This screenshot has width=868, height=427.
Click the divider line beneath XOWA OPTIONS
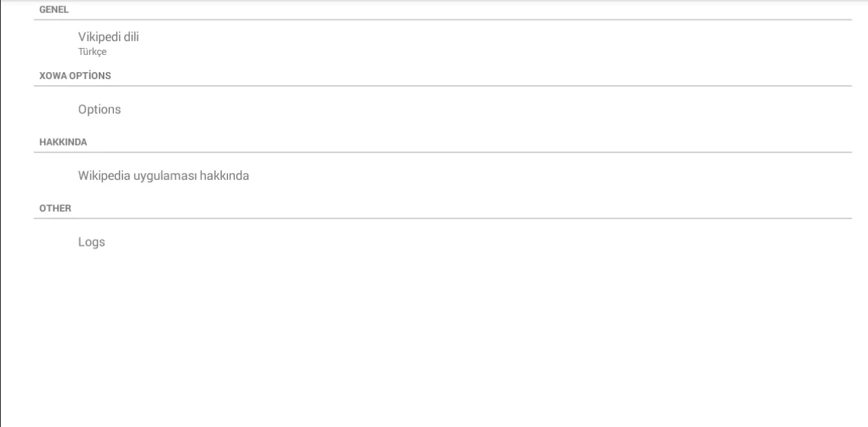443,86
